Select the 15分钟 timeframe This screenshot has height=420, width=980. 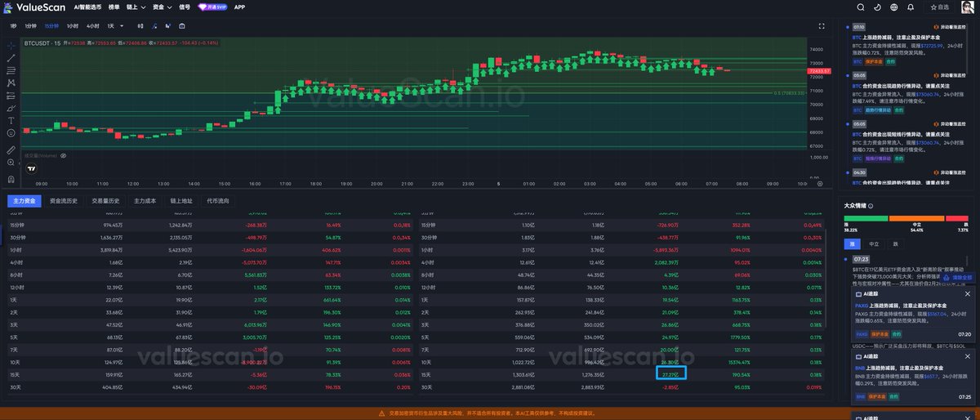(x=51, y=25)
